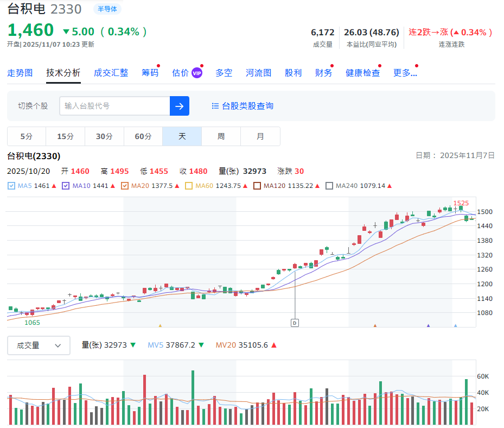Switch to the 走势图 tab
Screen dimensions: 504x428
click(x=20, y=72)
